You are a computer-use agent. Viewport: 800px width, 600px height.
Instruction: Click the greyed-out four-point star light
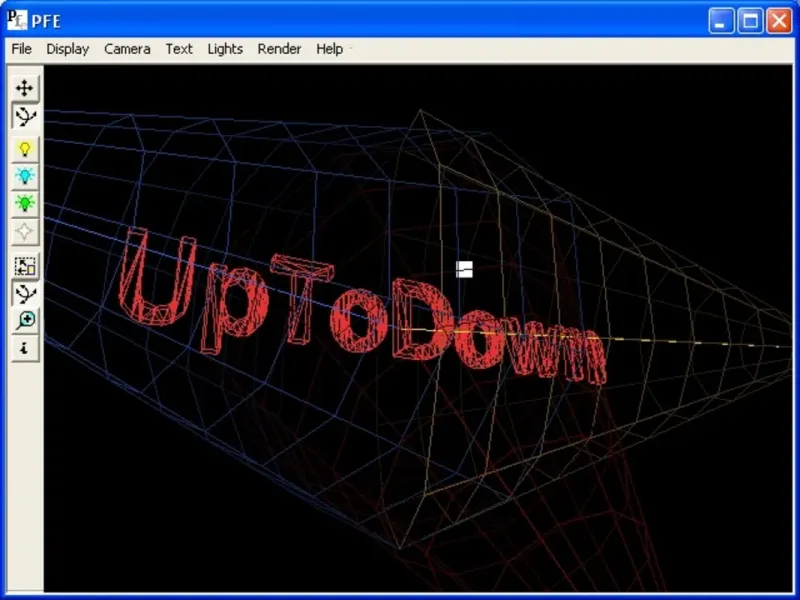point(24,231)
